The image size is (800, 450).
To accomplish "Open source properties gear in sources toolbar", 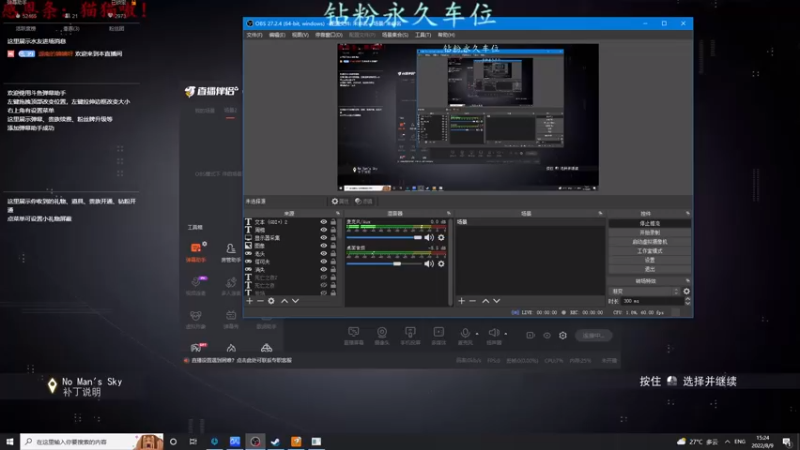I will (x=271, y=301).
